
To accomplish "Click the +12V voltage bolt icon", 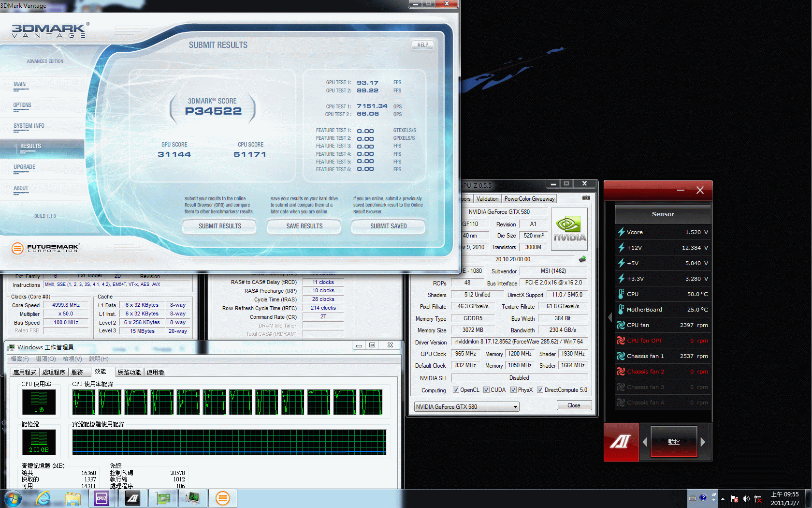I will click(621, 248).
